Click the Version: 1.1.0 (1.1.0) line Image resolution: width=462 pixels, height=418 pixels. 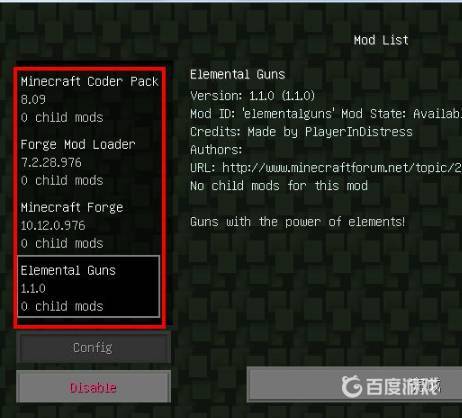(252, 96)
